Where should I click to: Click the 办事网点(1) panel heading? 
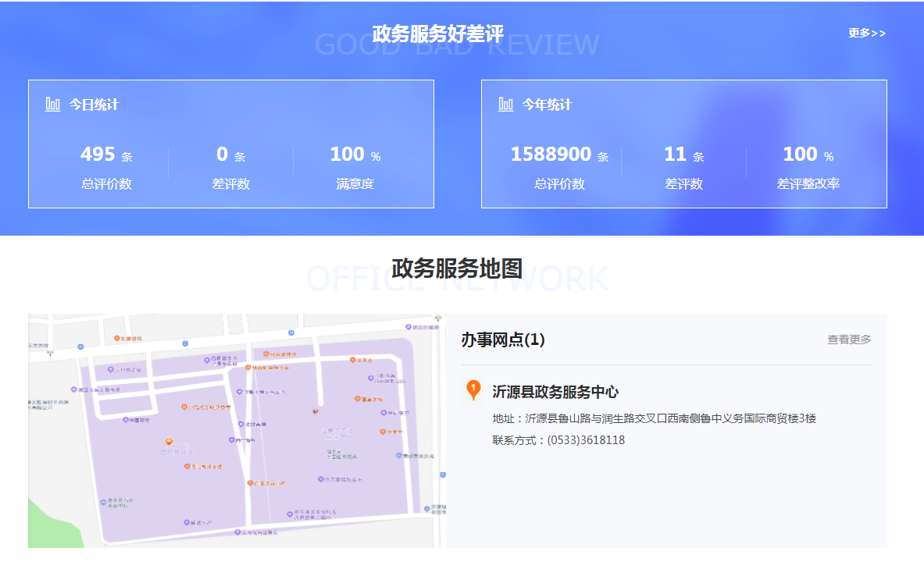point(503,340)
